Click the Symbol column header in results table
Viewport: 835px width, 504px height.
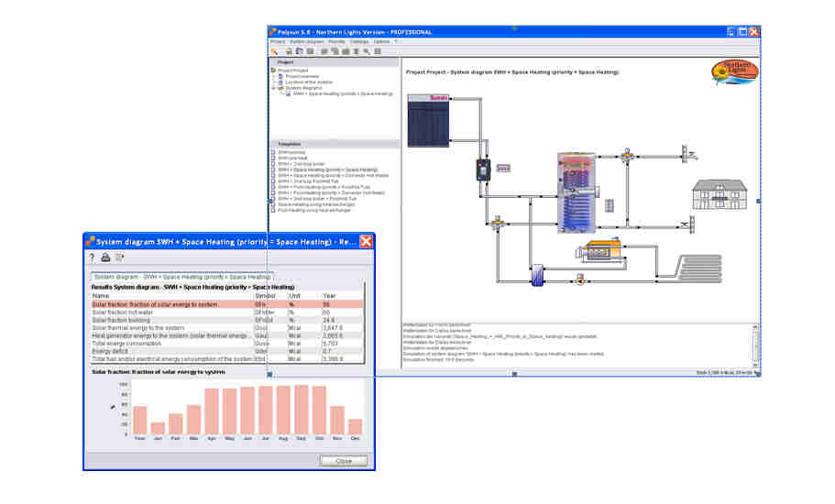point(270,296)
